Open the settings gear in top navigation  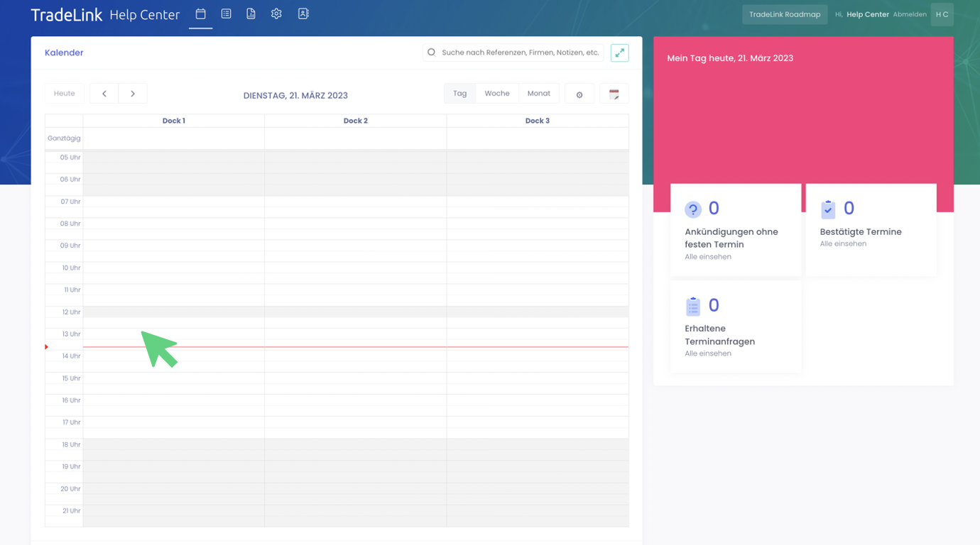(x=276, y=14)
